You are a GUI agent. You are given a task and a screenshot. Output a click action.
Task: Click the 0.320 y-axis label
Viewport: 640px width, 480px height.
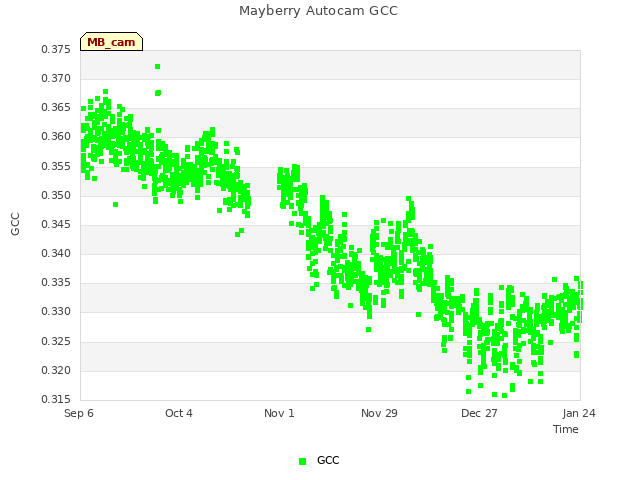tap(56, 371)
